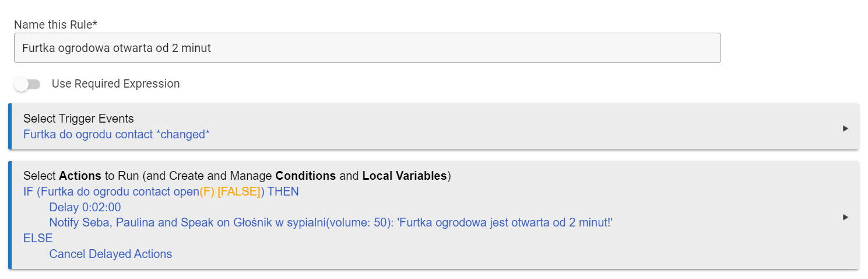Expand the Select Actions to Run arrow

[x=845, y=217]
